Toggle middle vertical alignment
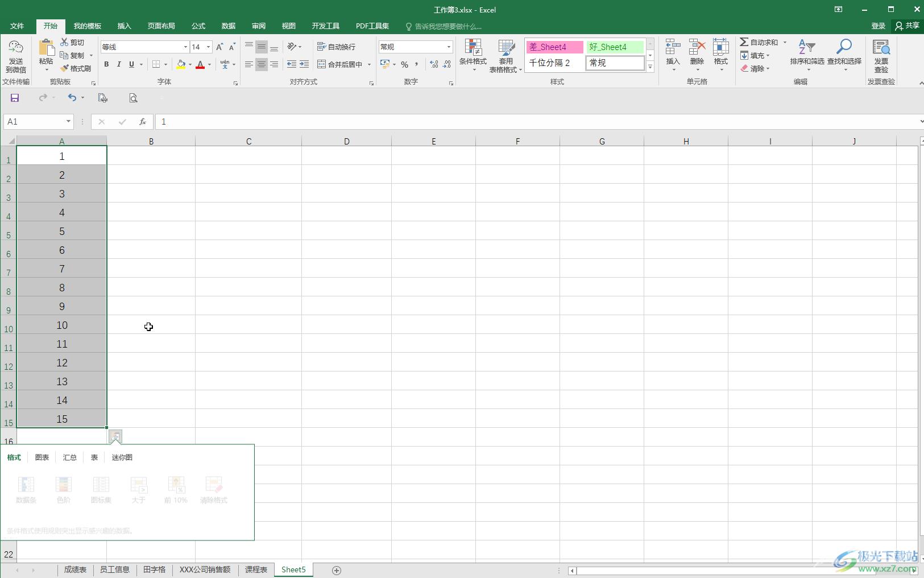Viewport: 924px width, 578px height. (x=262, y=47)
